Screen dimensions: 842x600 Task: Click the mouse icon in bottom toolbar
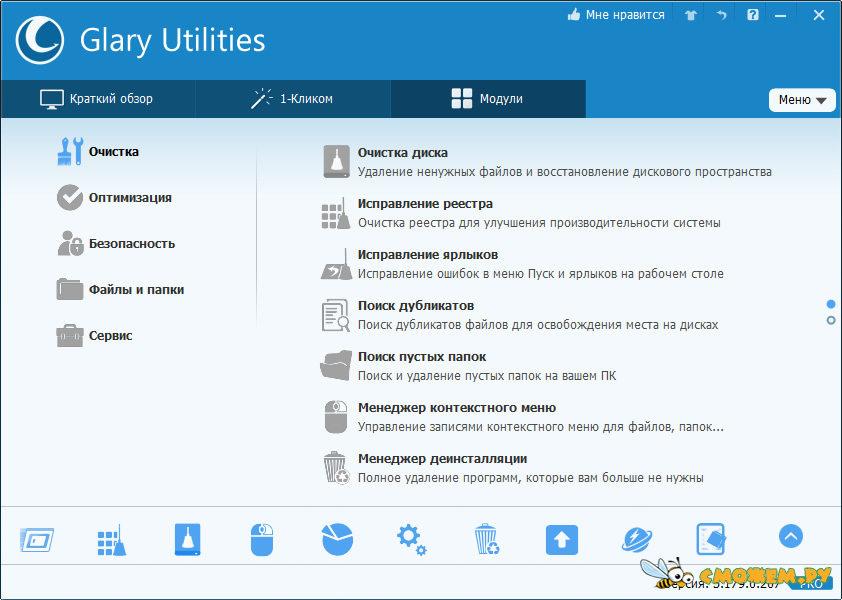tap(262, 539)
